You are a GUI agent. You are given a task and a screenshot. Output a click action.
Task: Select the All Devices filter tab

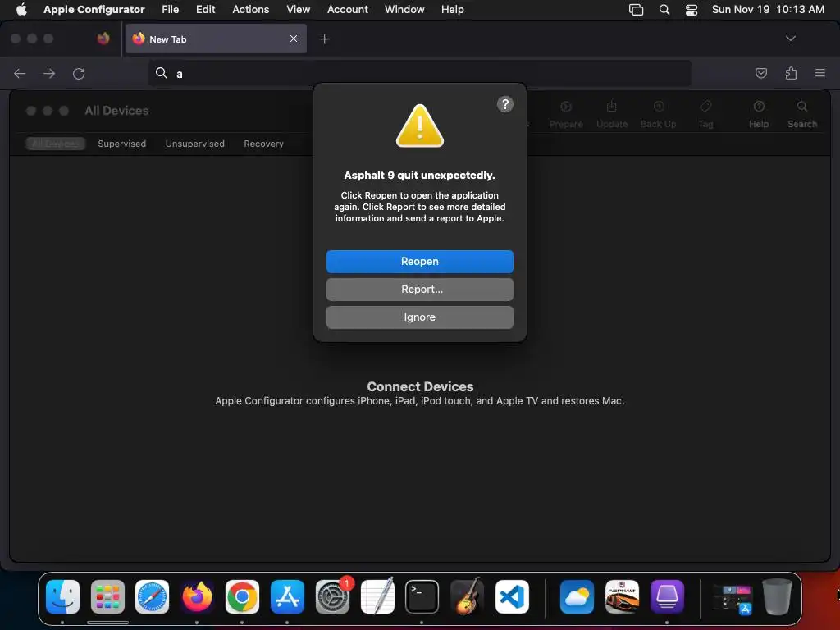pos(55,144)
